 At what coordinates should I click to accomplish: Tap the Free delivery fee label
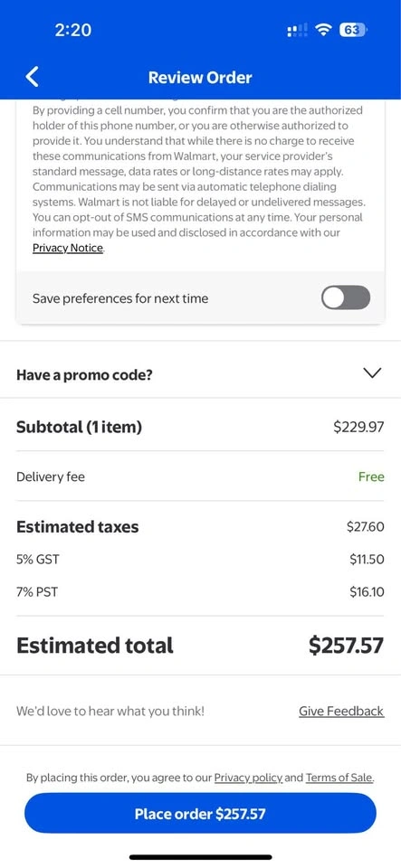pos(371,476)
